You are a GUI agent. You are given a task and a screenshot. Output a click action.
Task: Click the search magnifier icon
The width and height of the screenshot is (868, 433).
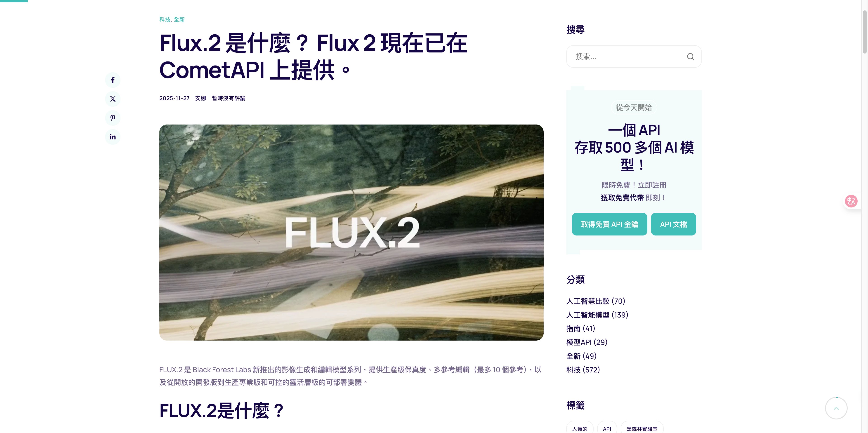(690, 56)
